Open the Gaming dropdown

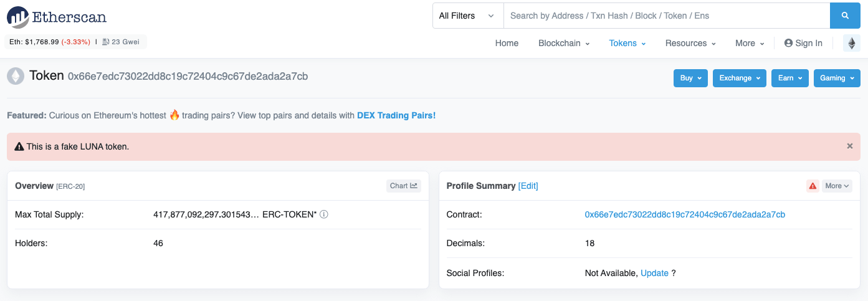pos(837,78)
